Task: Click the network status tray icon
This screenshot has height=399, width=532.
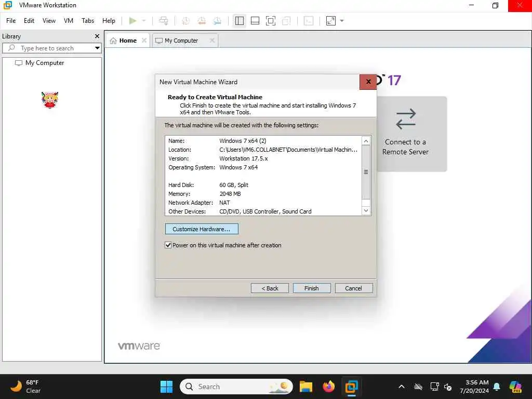Action: pos(434,387)
